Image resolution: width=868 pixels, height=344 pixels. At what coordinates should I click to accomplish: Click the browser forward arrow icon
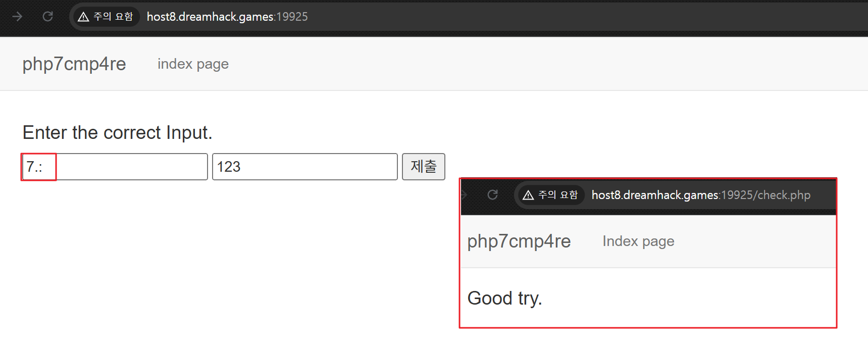point(17,17)
